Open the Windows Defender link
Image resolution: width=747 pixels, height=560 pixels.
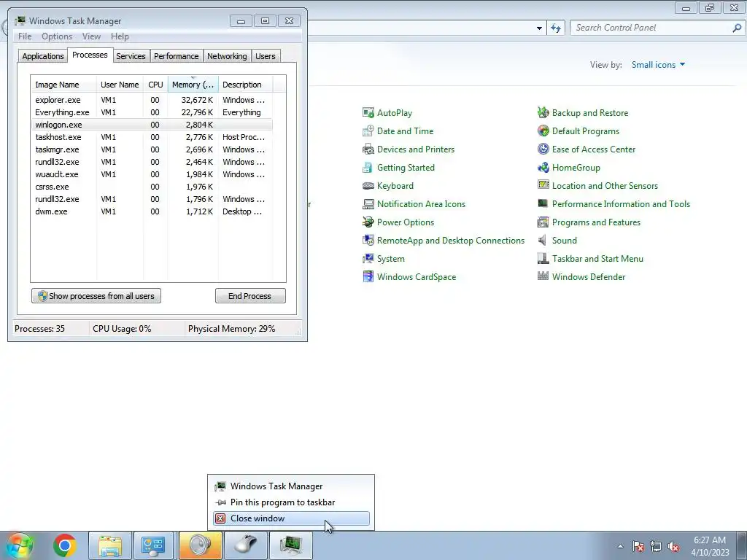589,276
